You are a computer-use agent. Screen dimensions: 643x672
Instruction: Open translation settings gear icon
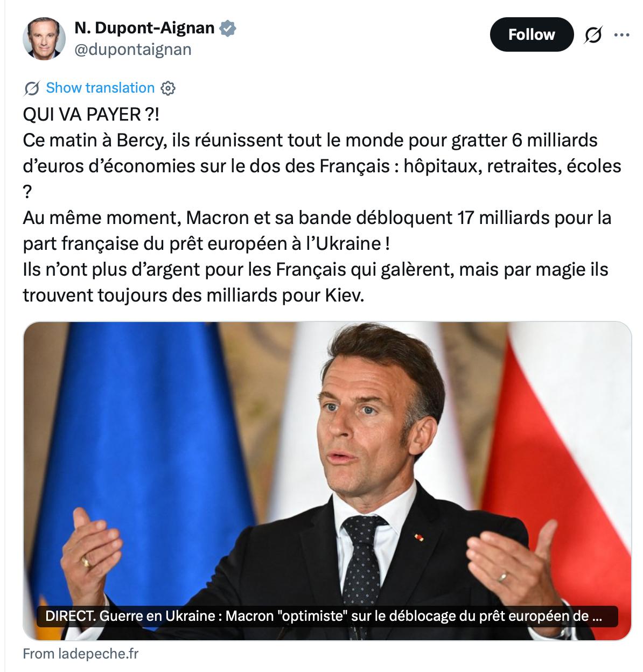pyautogui.click(x=168, y=88)
